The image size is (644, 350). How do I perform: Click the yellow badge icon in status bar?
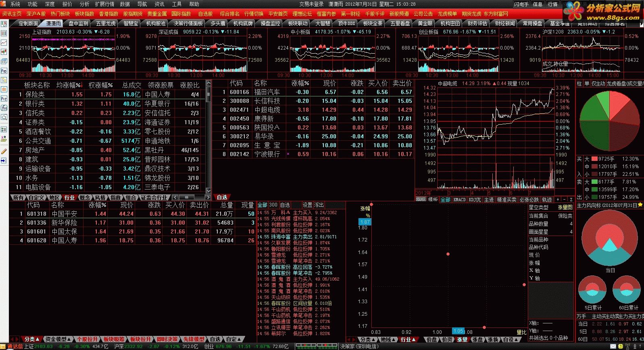click(x=620, y=346)
